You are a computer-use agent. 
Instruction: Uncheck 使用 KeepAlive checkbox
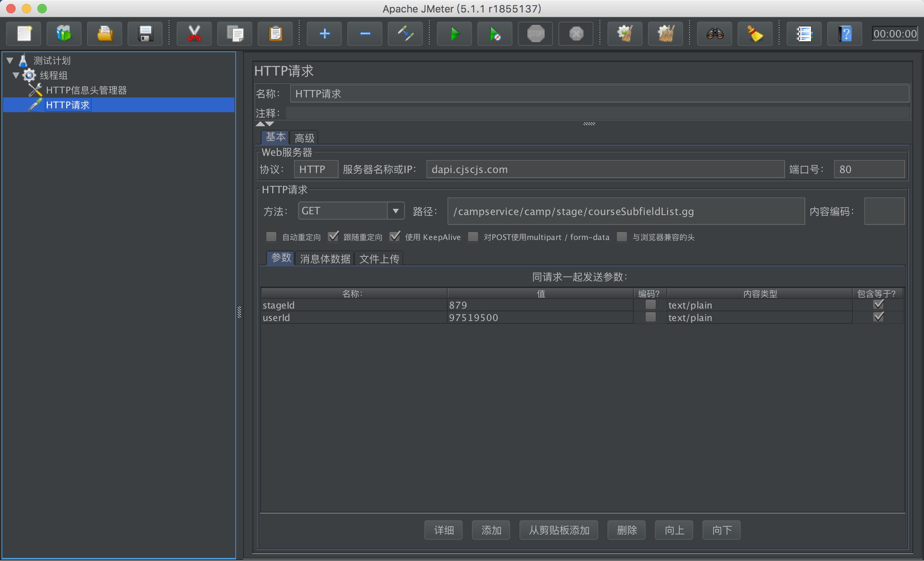click(395, 237)
